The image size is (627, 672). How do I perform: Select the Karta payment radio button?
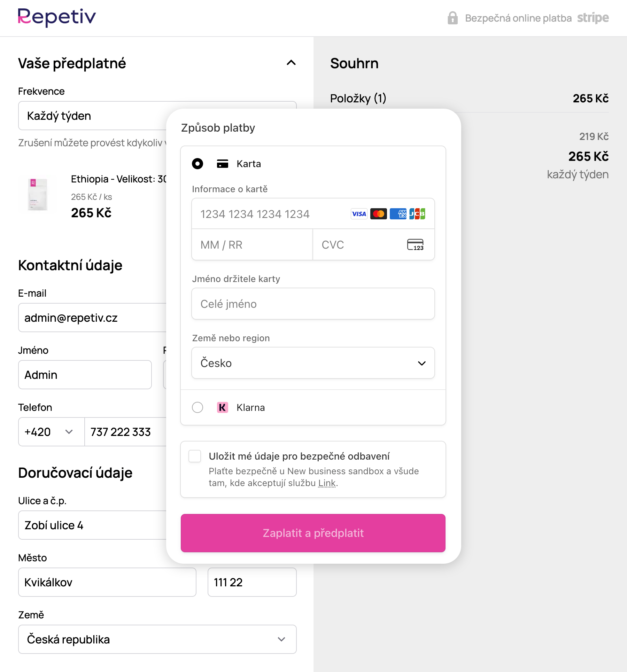(x=198, y=164)
